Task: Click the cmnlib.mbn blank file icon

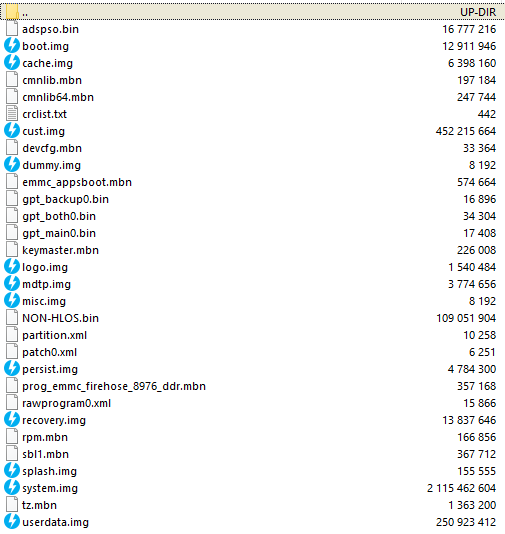Action: coord(12,80)
